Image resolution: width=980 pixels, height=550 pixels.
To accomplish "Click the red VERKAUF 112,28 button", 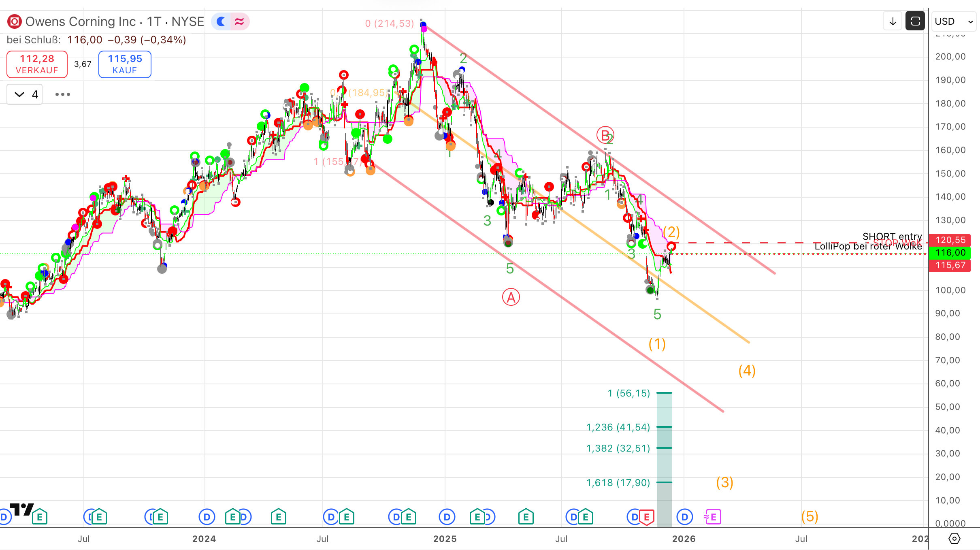I will click(37, 64).
